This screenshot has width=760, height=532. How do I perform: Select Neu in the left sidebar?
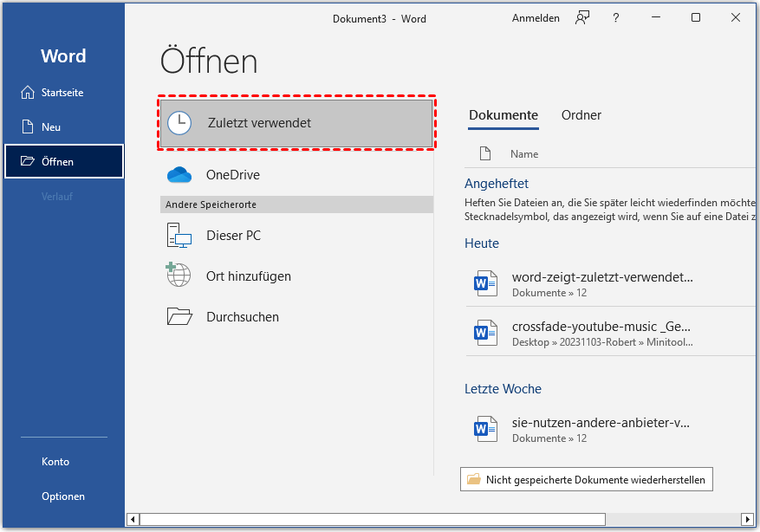point(51,127)
